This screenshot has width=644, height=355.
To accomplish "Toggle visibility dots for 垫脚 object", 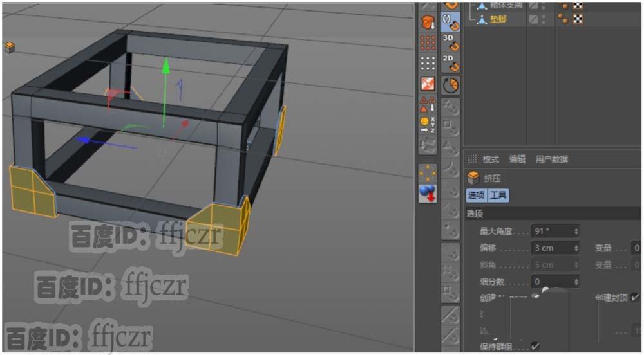I will pos(544,19).
